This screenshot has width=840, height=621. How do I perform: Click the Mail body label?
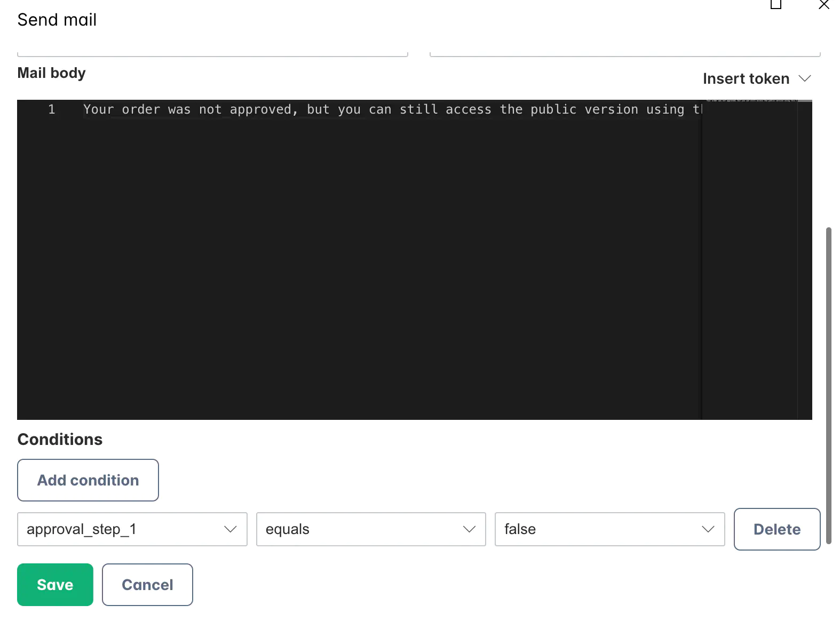[x=51, y=73]
